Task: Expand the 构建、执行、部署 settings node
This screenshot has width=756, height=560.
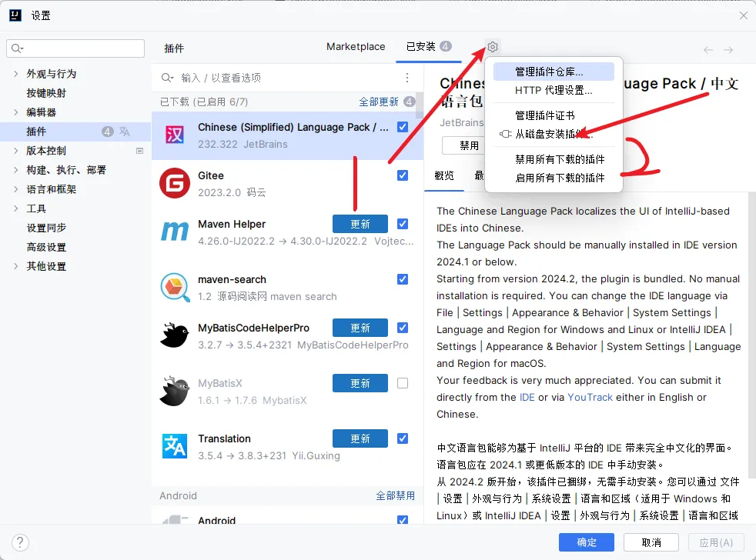Action: coord(16,170)
